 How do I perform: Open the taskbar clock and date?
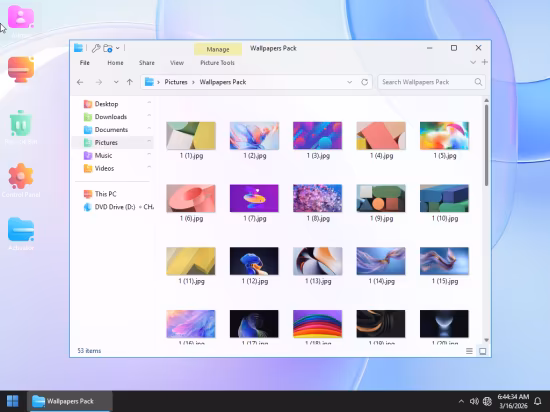click(x=513, y=401)
